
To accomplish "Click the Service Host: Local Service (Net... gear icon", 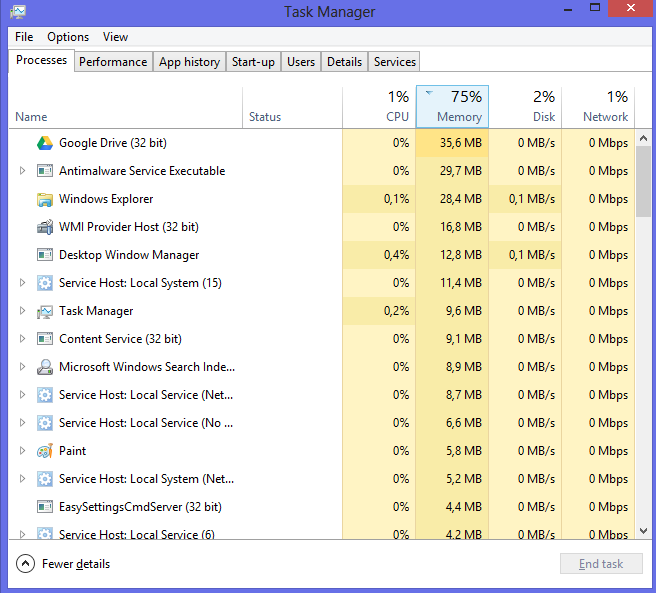I will click(x=45, y=395).
